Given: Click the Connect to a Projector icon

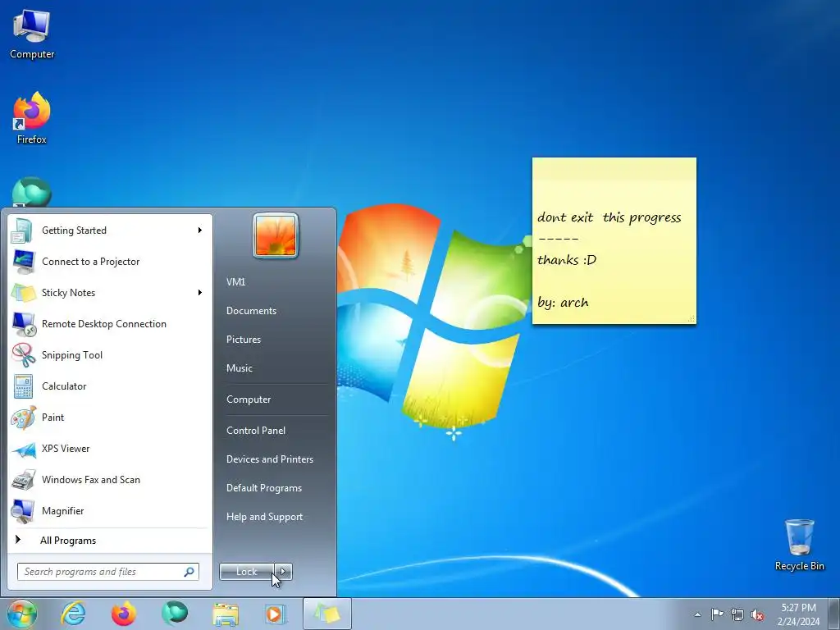Looking at the screenshot, I should pos(22,262).
